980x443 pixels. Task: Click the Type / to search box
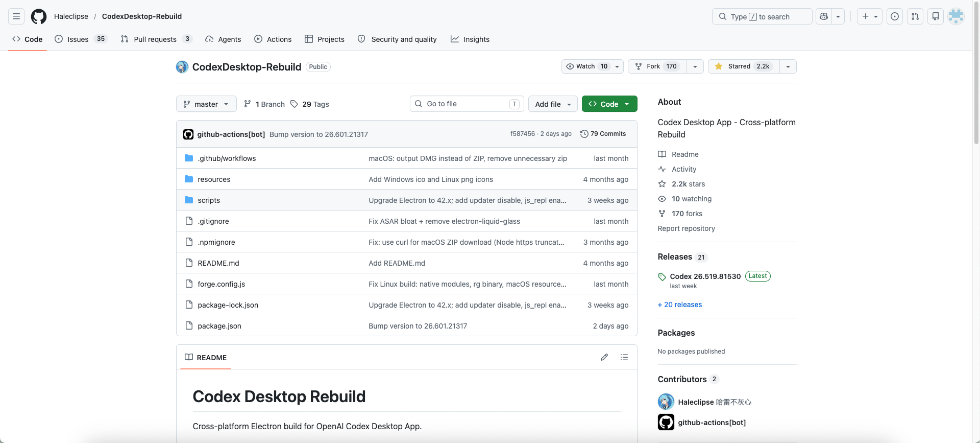point(762,16)
